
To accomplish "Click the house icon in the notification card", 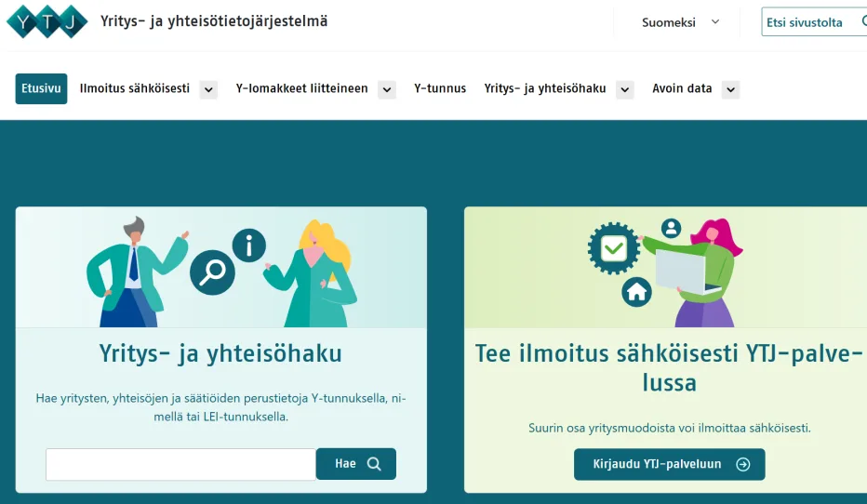I will click(x=637, y=292).
